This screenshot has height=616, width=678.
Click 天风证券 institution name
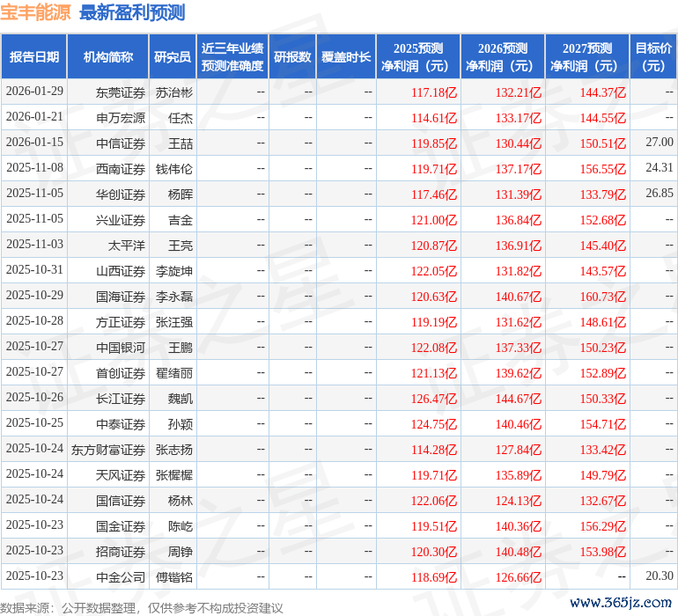tap(121, 475)
